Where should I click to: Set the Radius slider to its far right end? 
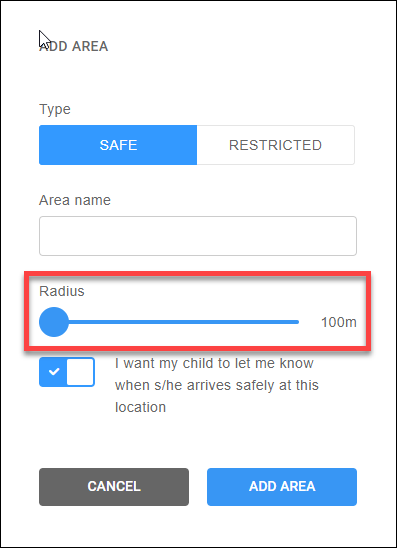pyautogui.click(x=297, y=322)
